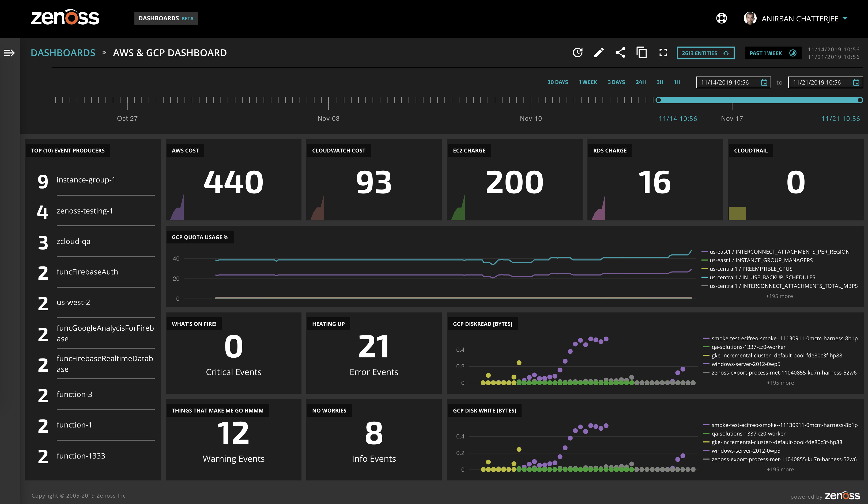This screenshot has height=504, width=868.
Task: Select the 30 DAYS time range
Action: (x=557, y=82)
